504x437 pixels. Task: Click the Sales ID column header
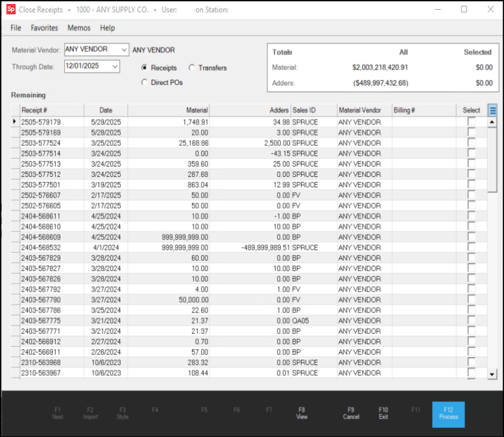(x=314, y=110)
